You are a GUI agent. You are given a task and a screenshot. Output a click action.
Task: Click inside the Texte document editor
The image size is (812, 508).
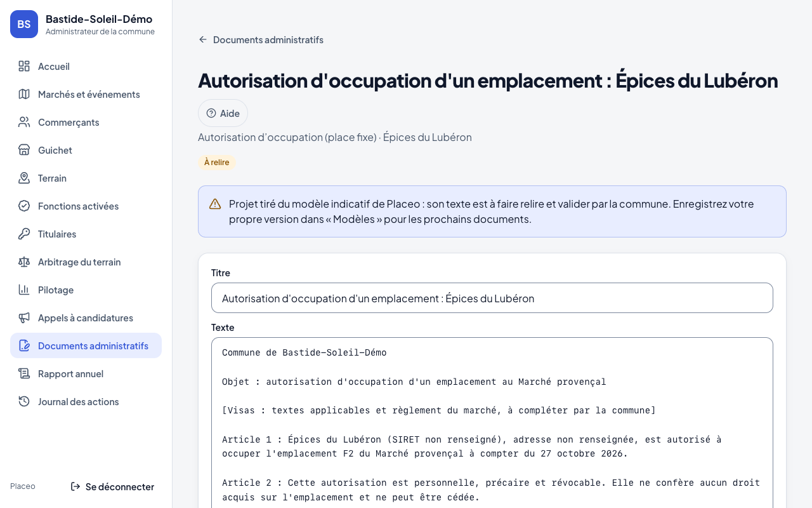coord(492,422)
